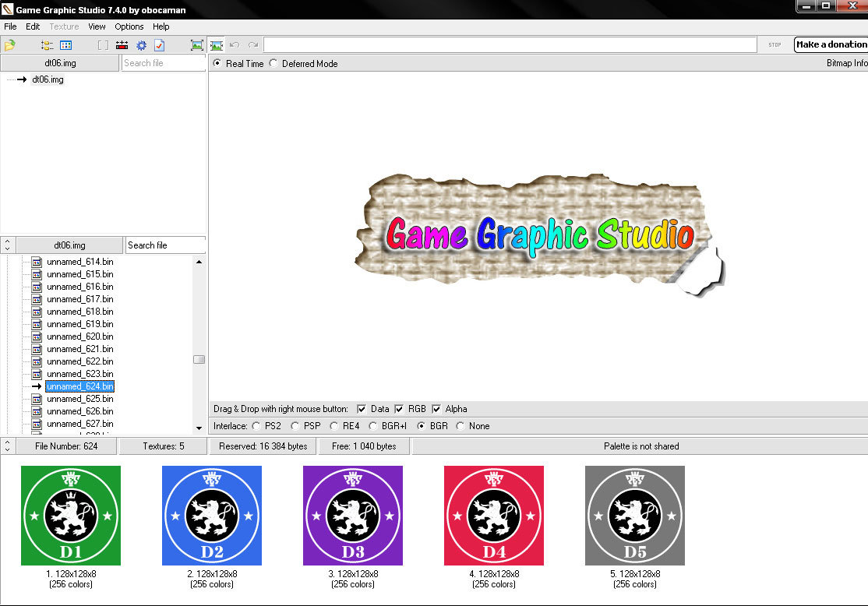
Task: Click the dt06.img button in upper panel
Action: (x=60, y=63)
